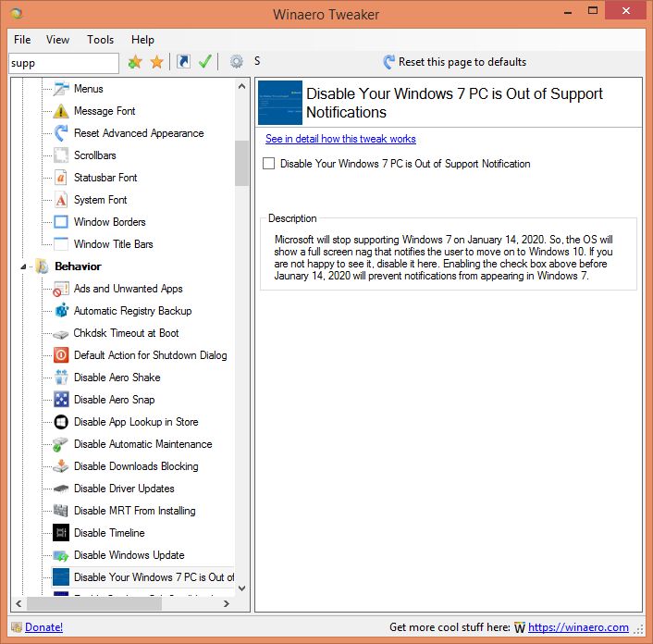Viewport: 653px width, 644px height.
Task: Click the search box containing supp
Action: point(64,63)
